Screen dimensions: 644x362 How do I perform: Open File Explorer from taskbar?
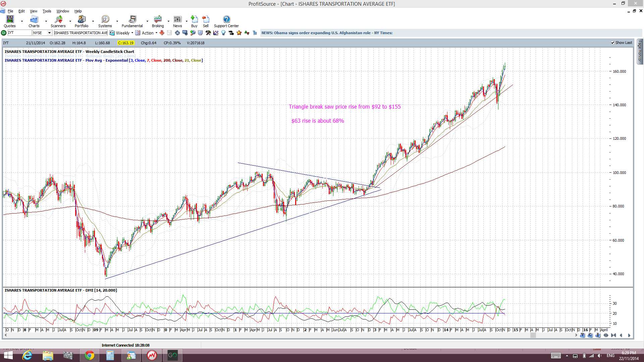point(48,355)
